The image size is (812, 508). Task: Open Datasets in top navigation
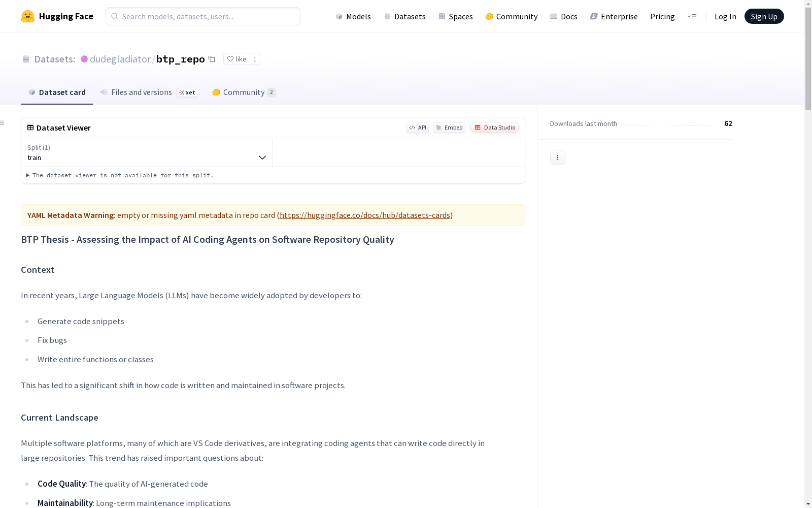point(404,16)
